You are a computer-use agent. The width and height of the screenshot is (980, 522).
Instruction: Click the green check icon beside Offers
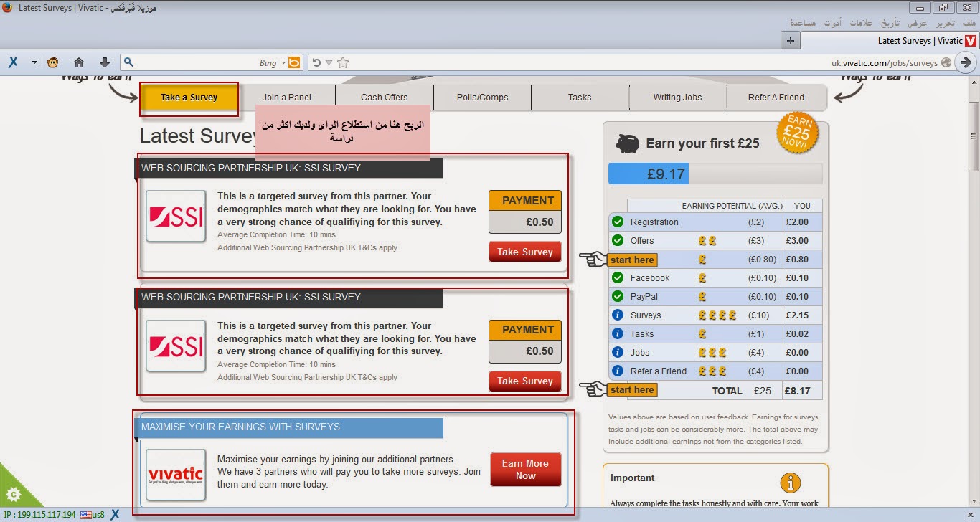point(617,241)
